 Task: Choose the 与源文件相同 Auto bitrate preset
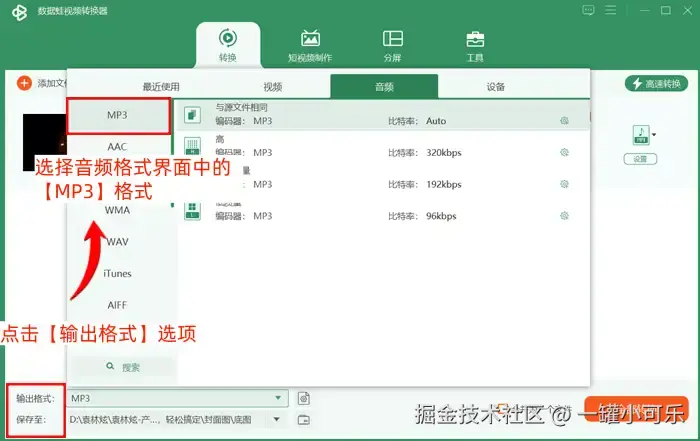(382, 115)
